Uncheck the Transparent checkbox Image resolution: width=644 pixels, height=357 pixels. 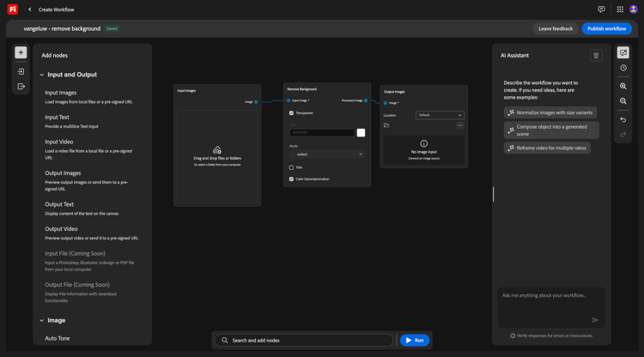(291, 112)
